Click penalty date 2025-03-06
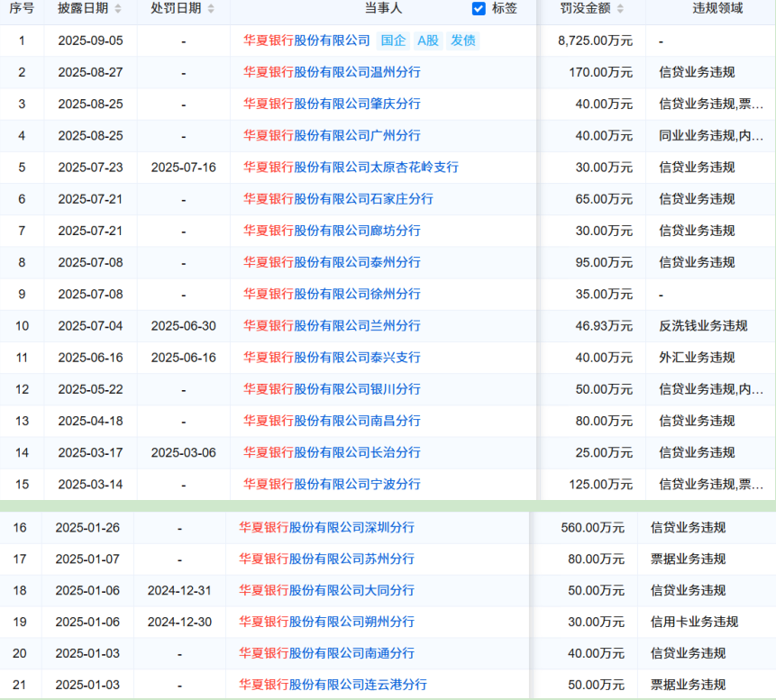The image size is (776, 700). coord(184,452)
